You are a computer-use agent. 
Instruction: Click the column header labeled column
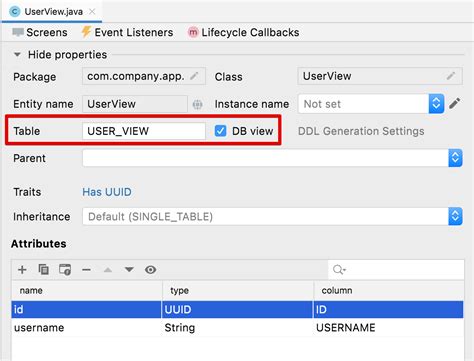coord(389,290)
